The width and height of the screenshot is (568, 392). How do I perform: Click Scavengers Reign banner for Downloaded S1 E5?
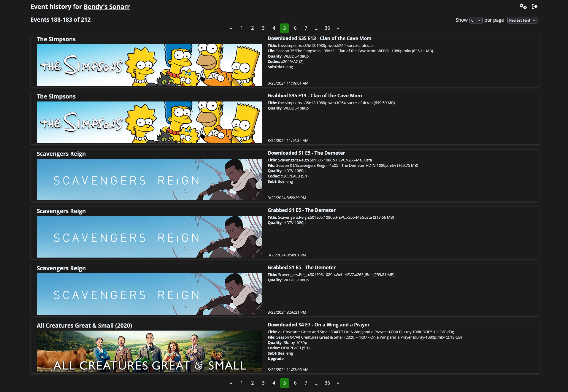[x=149, y=180]
